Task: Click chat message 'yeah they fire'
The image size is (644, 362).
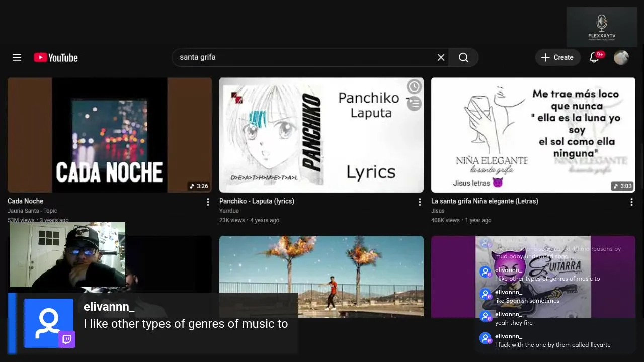Action: pyautogui.click(x=514, y=323)
